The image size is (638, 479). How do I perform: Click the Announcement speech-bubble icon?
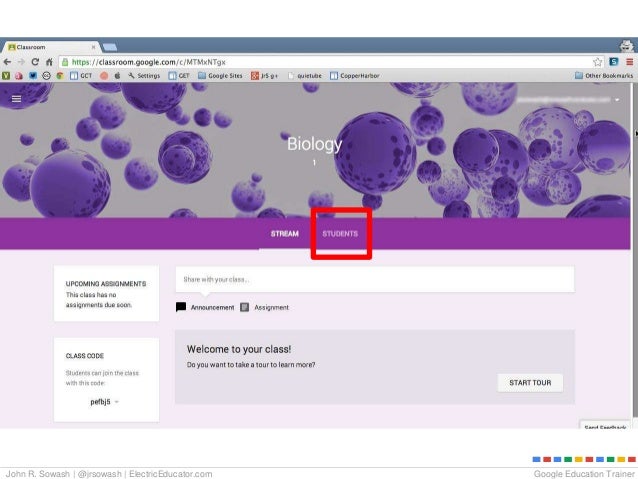(181, 307)
